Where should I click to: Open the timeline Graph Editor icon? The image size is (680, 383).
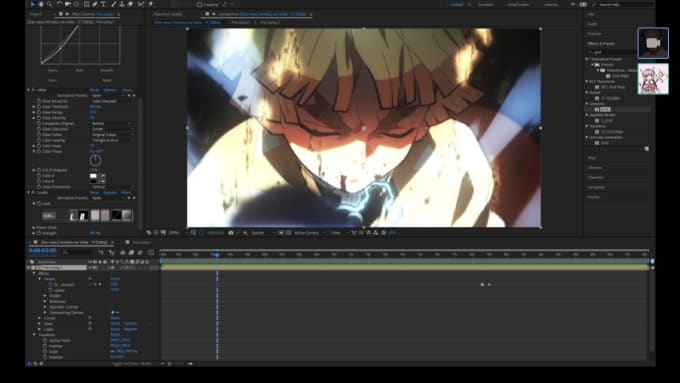151,252
